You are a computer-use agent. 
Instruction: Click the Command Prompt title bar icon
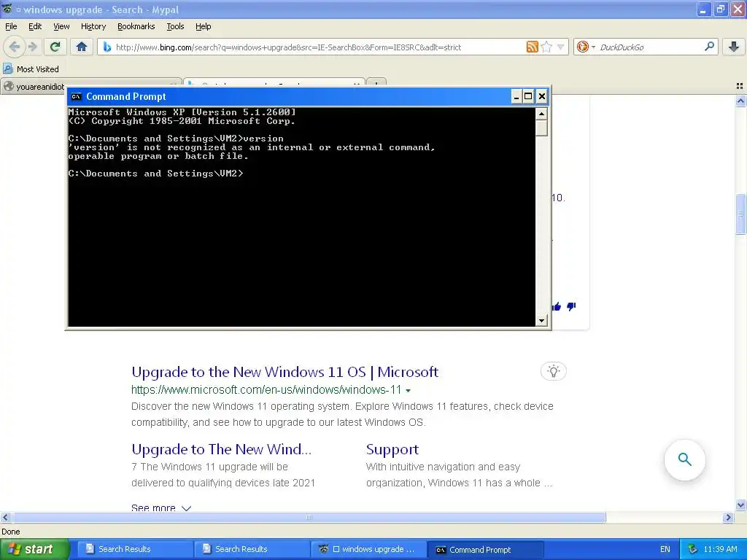pyautogui.click(x=76, y=97)
